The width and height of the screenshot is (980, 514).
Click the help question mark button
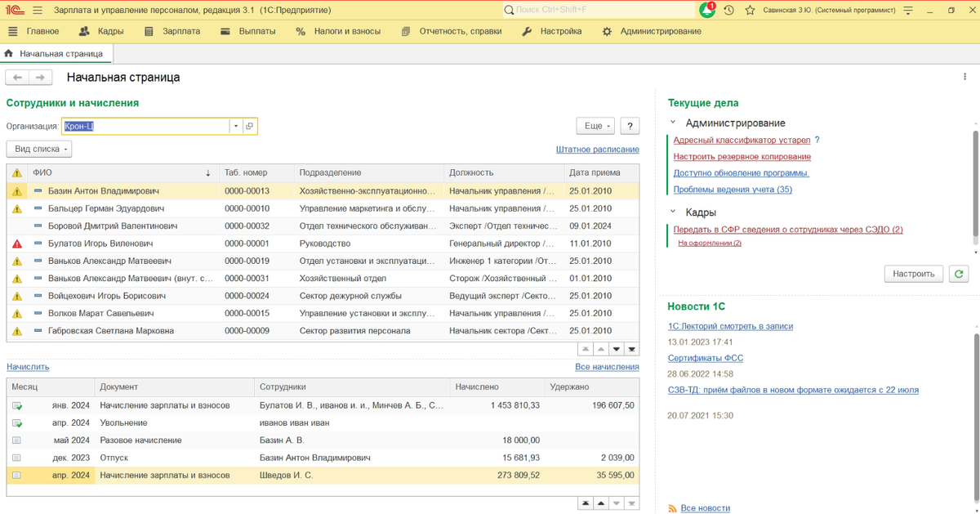click(630, 126)
